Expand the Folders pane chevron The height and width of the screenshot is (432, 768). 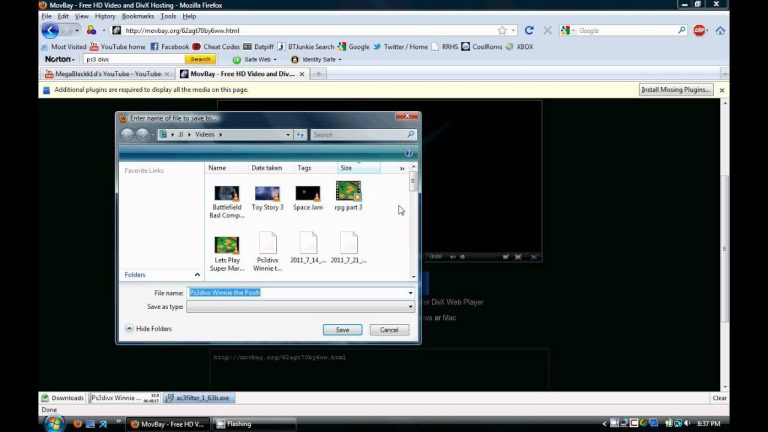(197, 274)
